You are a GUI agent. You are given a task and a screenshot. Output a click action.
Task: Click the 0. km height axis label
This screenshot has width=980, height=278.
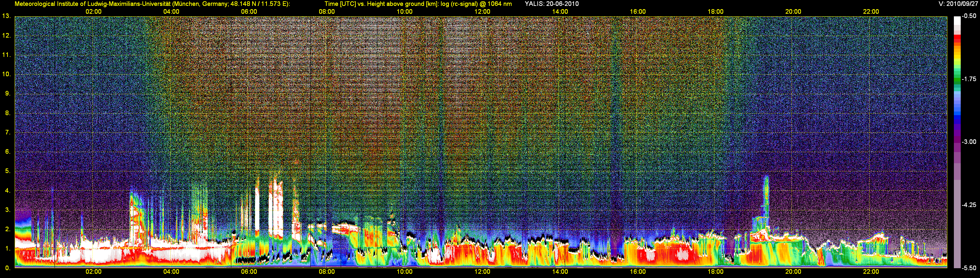click(x=8, y=268)
